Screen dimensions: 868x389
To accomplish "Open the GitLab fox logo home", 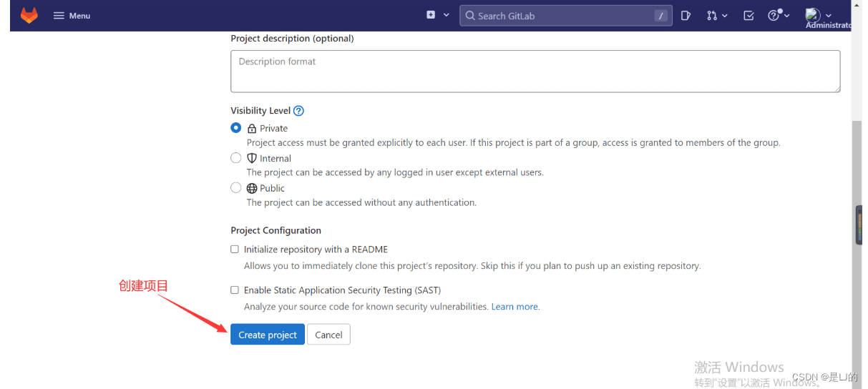I will (29, 15).
